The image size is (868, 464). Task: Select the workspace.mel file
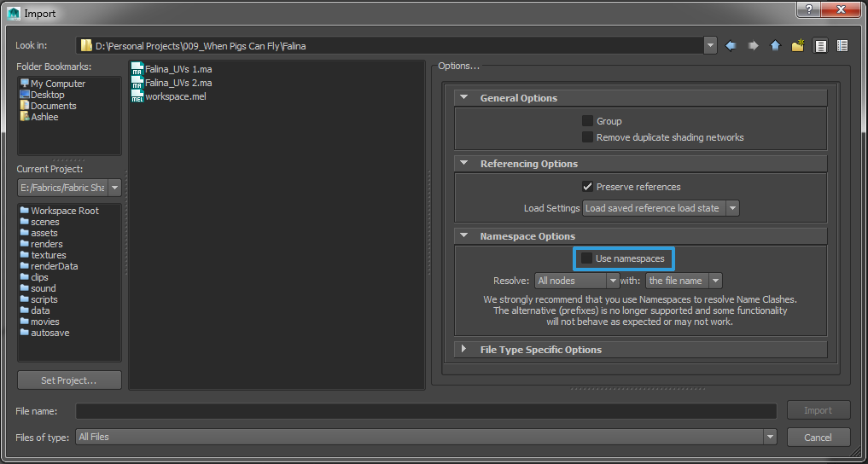[x=169, y=96]
